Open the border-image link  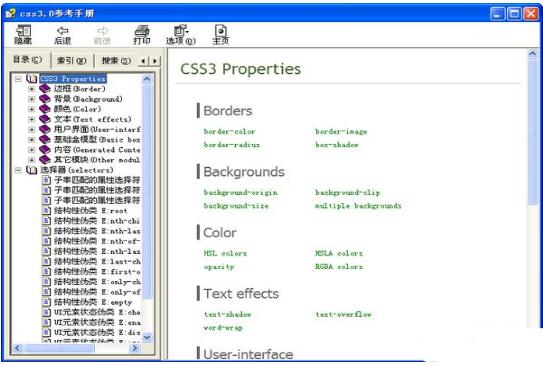click(x=341, y=132)
